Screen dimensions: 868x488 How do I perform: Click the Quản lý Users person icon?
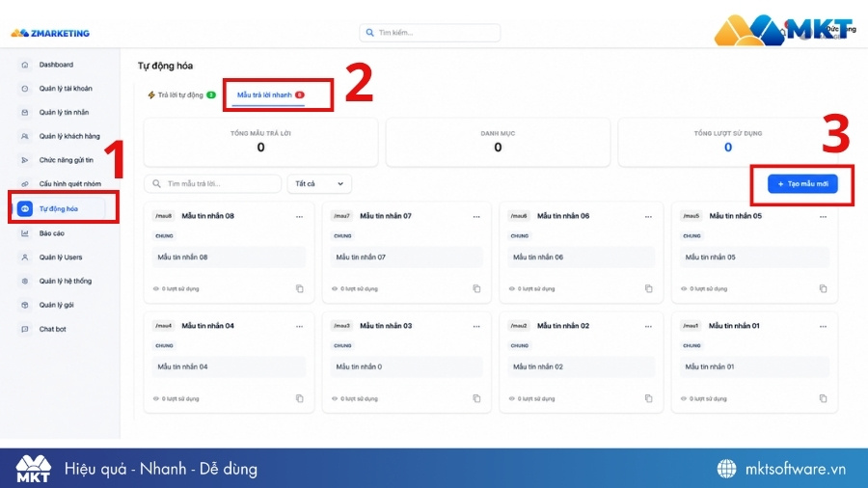[x=25, y=258]
